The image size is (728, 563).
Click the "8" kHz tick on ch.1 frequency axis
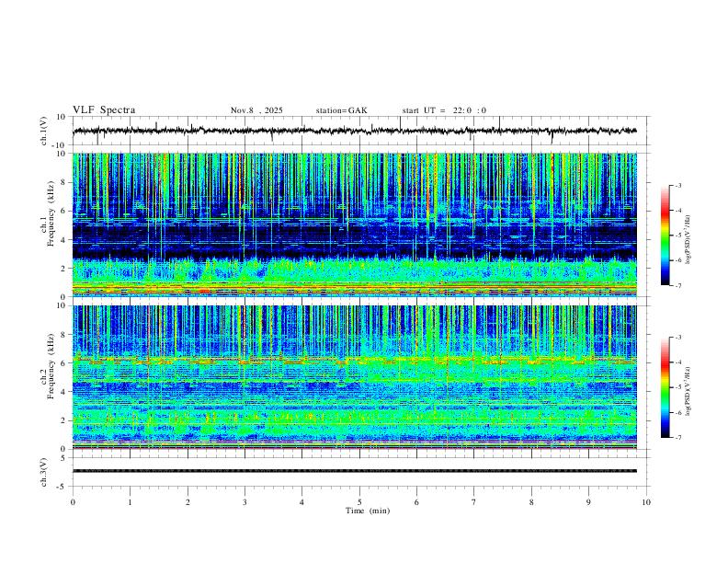[x=64, y=182]
